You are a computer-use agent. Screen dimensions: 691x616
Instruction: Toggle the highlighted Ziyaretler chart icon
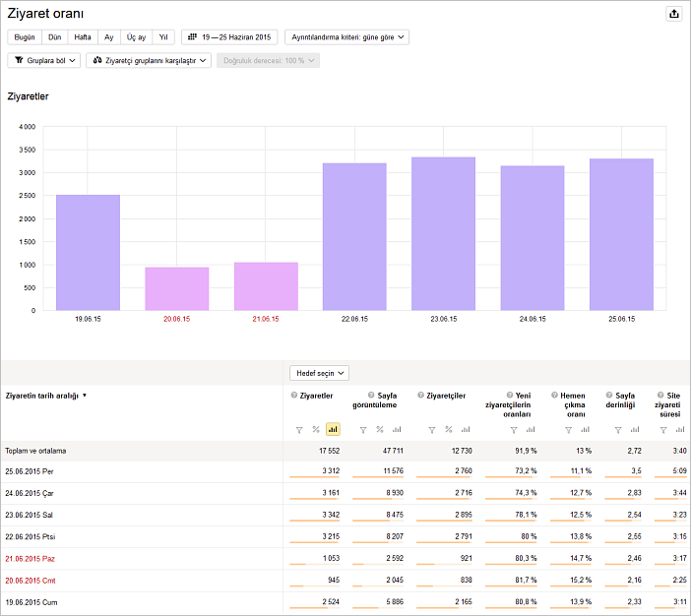click(x=333, y=429)
